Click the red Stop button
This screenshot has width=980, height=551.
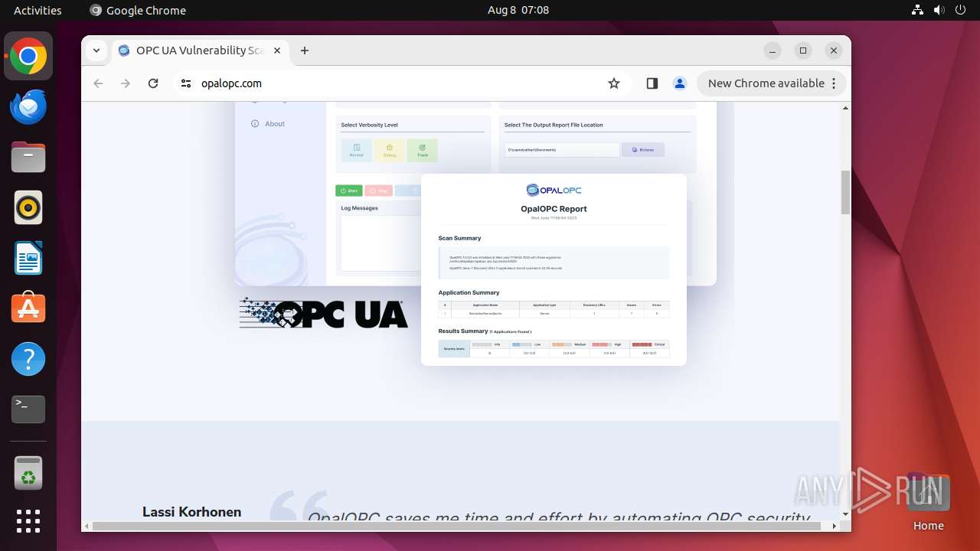pos(379,191)
